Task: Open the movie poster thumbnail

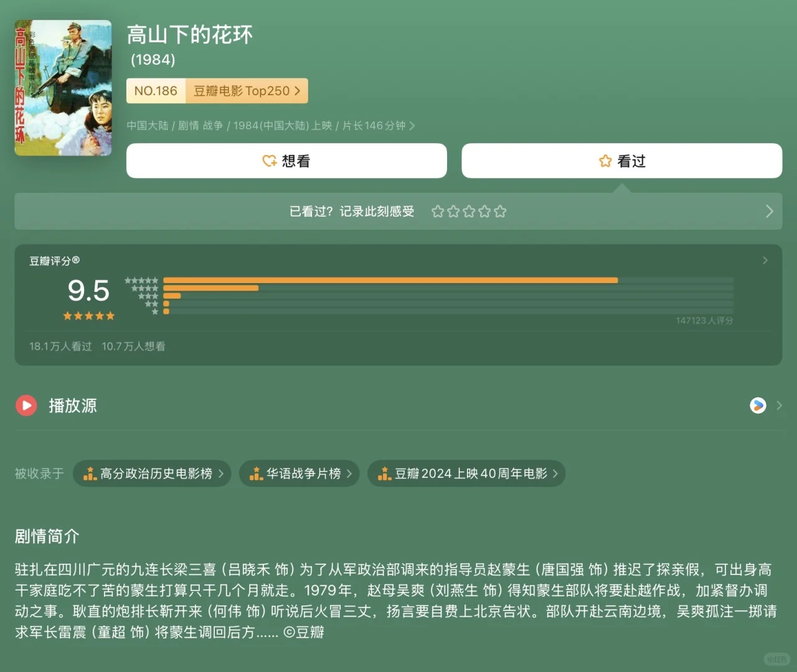Action: [63, 88]
